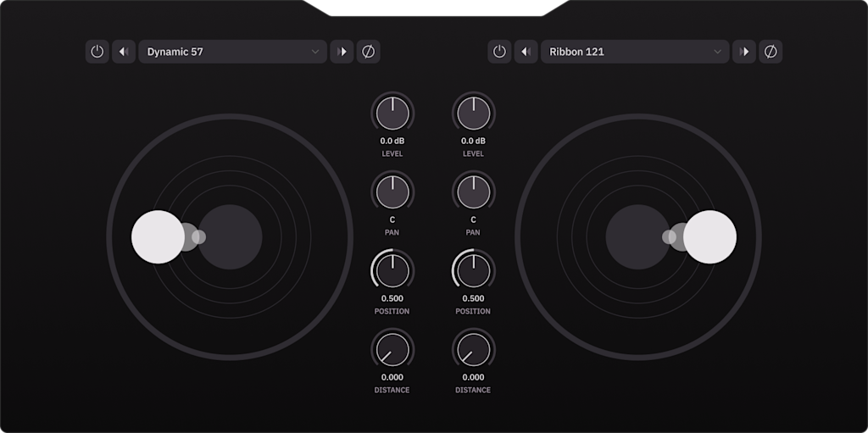Click the left 0.500 position value
The height and width of the screenshot is (433, 868).
(392, 298)
